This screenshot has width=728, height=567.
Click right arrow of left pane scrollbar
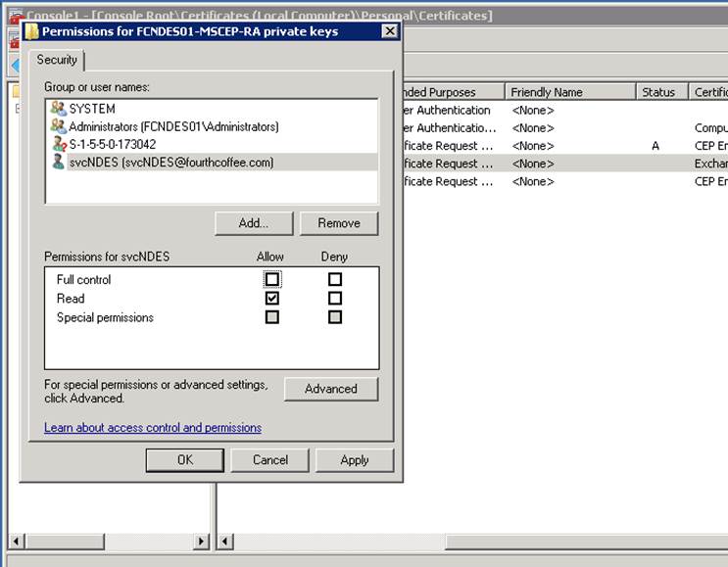(x=203, y=541)
